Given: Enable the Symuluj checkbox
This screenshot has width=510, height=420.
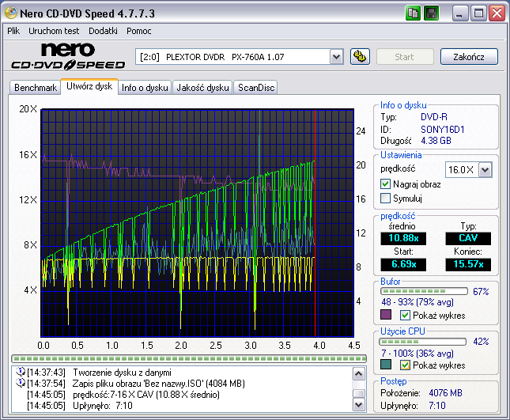Looking at the screenshot, I should pyautogui.click(x=385, y=198).
